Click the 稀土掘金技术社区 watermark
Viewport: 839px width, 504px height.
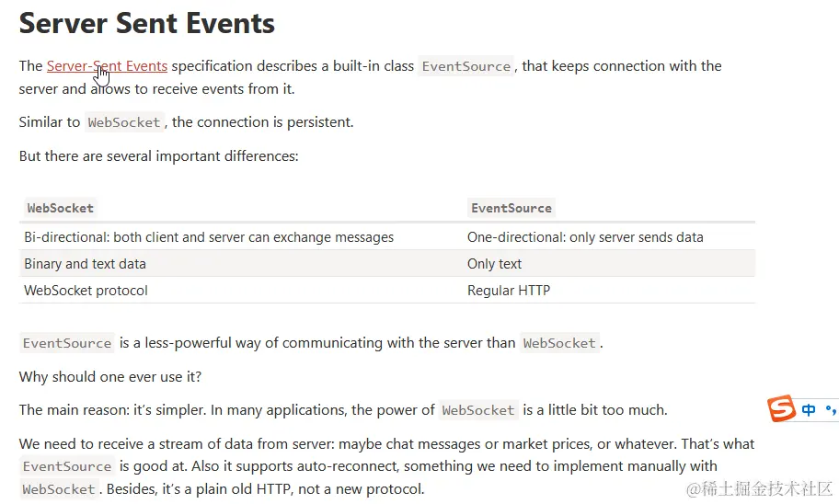pyautogui.click(x=760, y=488)
